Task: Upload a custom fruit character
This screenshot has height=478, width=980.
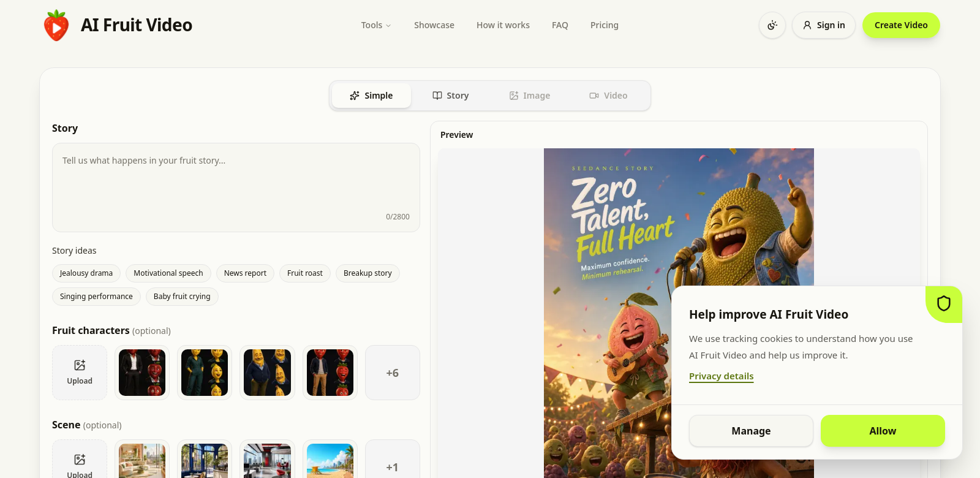Action: [x=80, y=373]
